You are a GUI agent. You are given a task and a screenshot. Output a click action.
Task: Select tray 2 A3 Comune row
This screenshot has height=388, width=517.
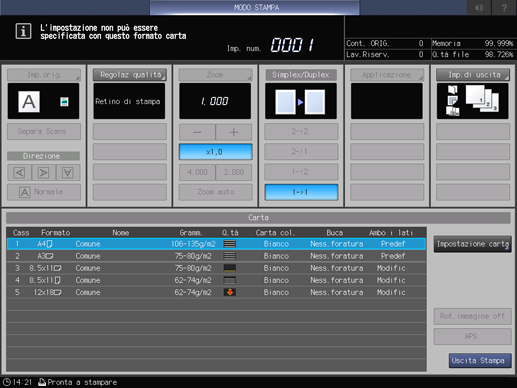(216, 256)
